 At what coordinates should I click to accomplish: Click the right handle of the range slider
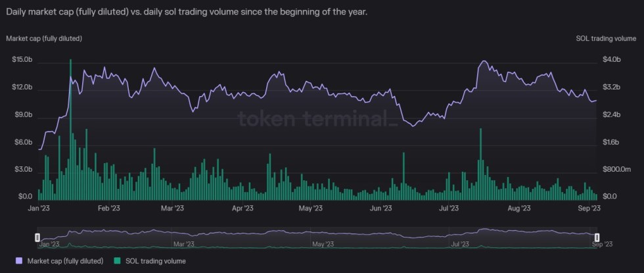(597, 237)
